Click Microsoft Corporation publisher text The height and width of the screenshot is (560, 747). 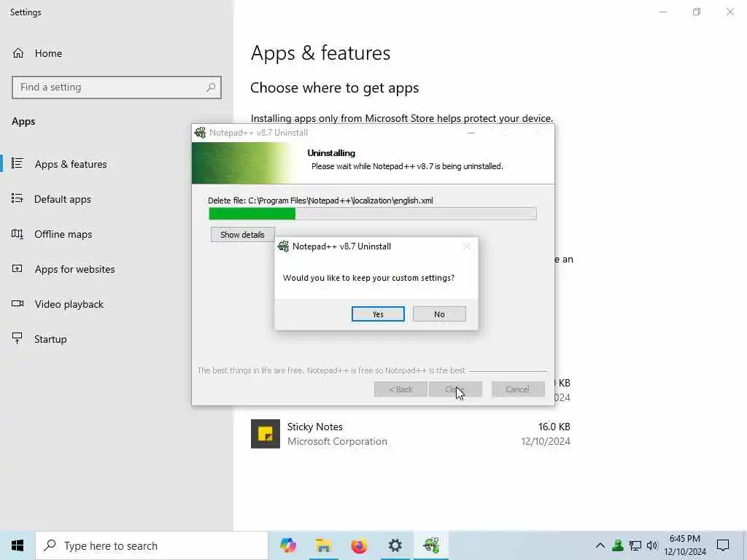coord(337,441)
